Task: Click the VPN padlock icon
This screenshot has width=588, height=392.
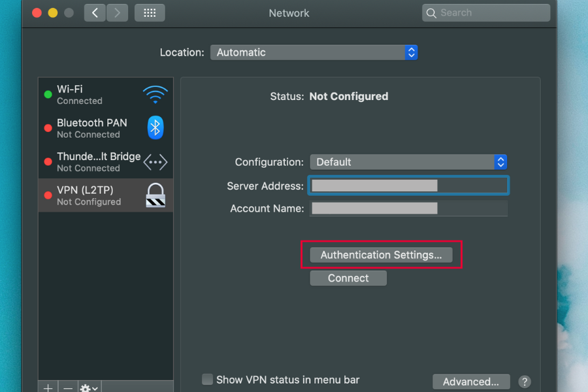Action: click(155, 195)
